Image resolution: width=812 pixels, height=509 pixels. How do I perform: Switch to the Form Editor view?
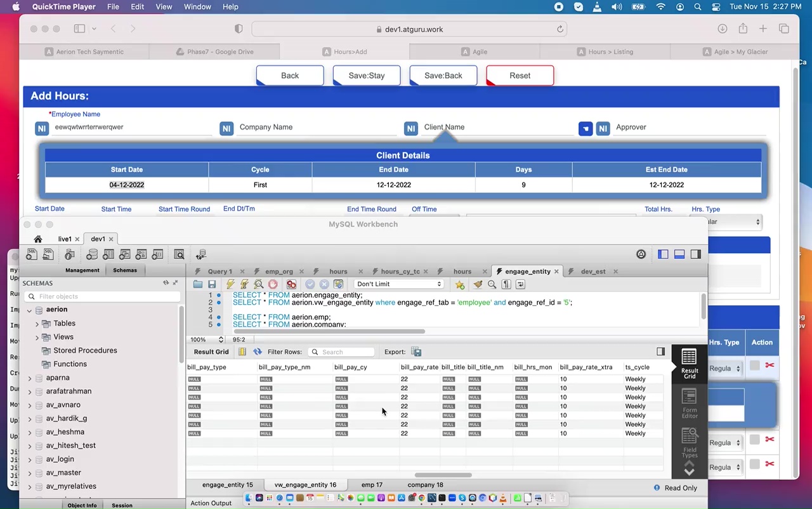[689, 404]
